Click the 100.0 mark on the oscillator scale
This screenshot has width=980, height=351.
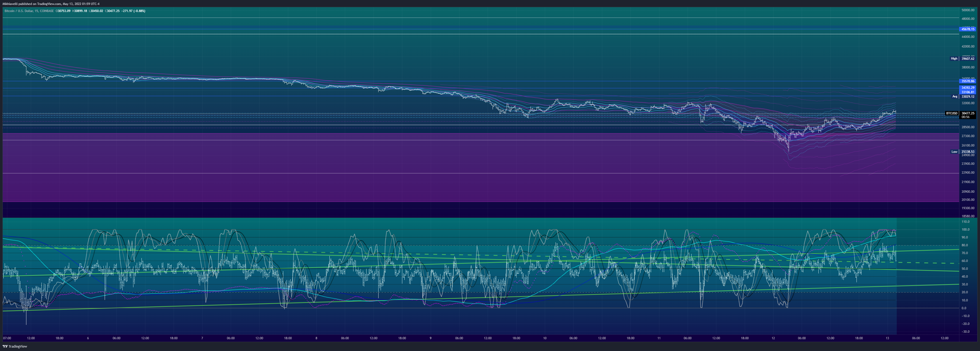(966, 230)
